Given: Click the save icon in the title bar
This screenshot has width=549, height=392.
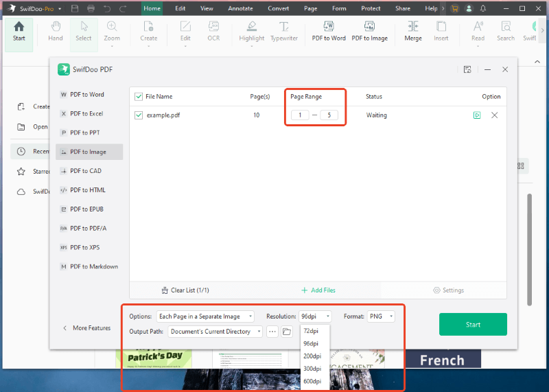Looking at the screenshot, I should click(75, 8).
